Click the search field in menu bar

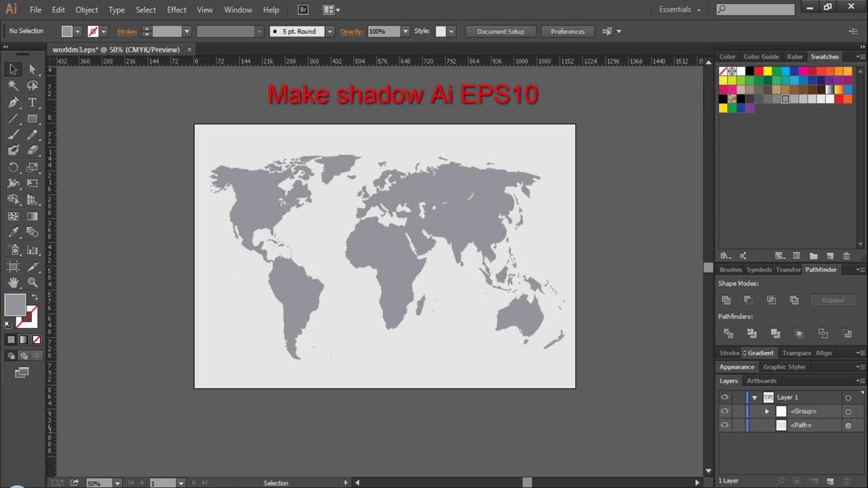pyautogui.click(x=755, y=9)
